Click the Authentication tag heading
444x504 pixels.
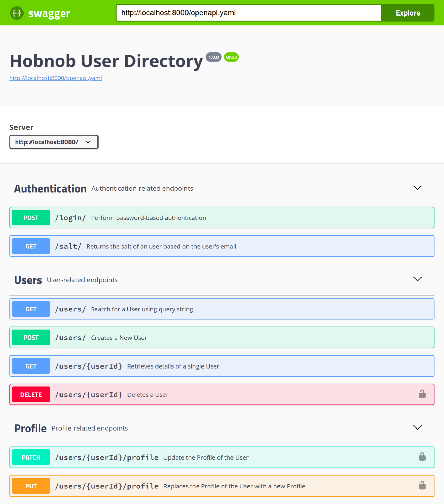[x=50, y=189]
